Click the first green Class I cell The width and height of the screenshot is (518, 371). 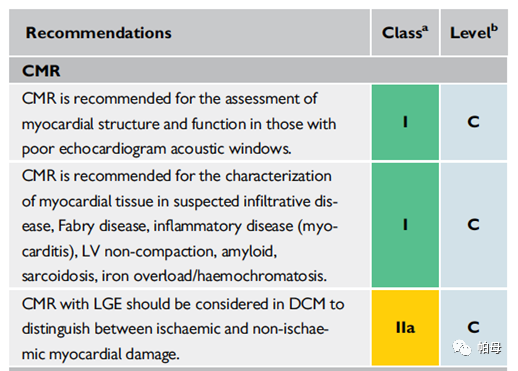tap(405, 122)
